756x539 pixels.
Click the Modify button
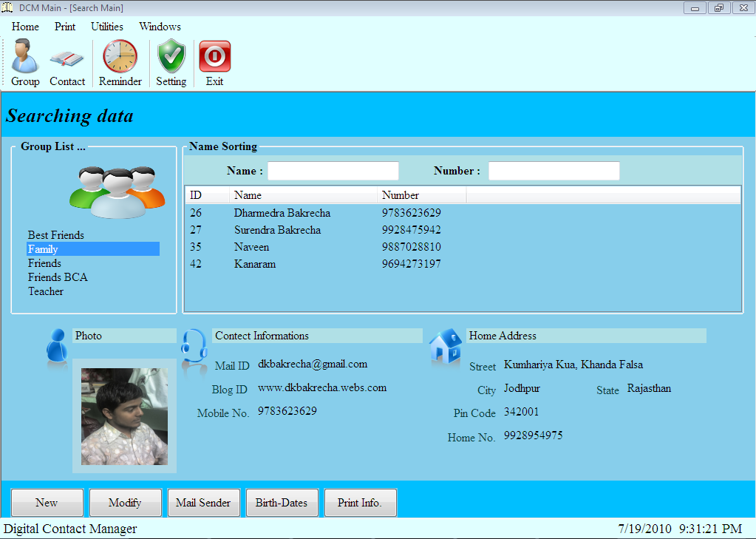(x=125, y=502)
